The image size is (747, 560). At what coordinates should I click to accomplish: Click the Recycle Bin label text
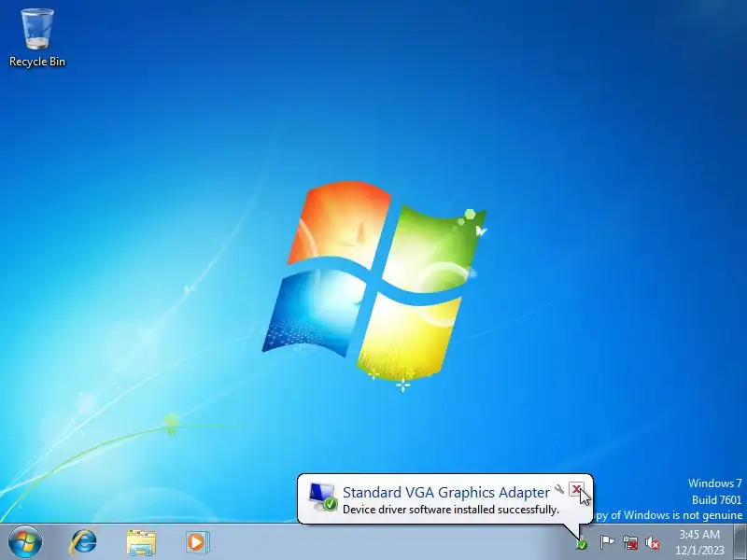pos(37,62)
